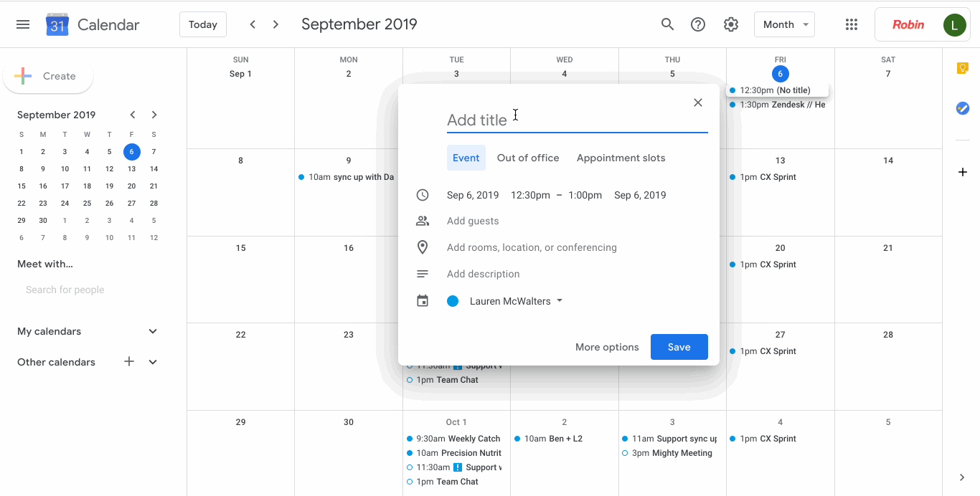Open Google Tasks in the side panel
This screenshot has height=496, width=980.
[x=962, y=108]
